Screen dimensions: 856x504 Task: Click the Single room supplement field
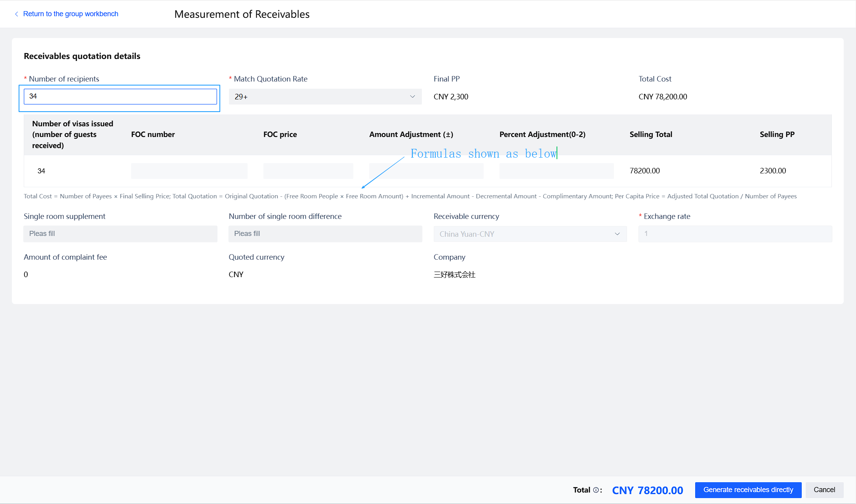coord(120,234)
